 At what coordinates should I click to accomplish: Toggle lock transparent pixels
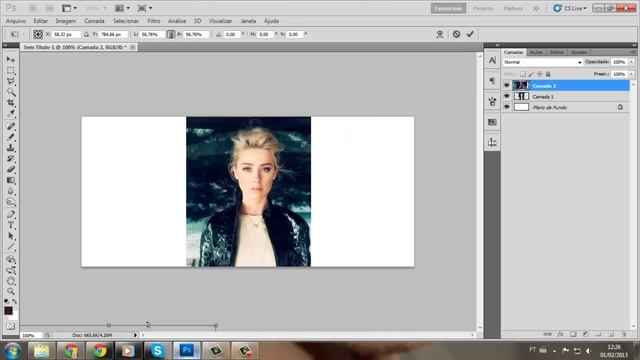(x=522, y=74)
